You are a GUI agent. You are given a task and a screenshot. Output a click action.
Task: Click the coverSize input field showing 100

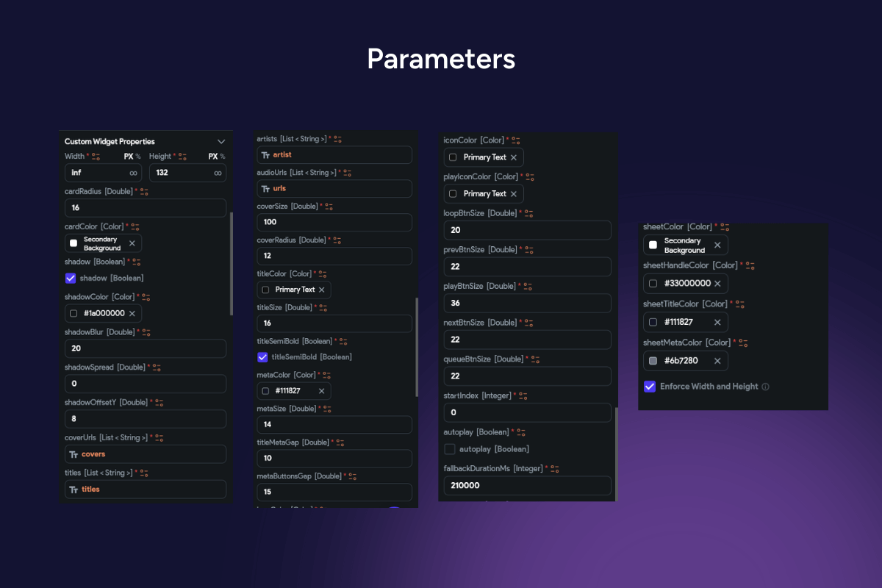click(x=334, y=222)
